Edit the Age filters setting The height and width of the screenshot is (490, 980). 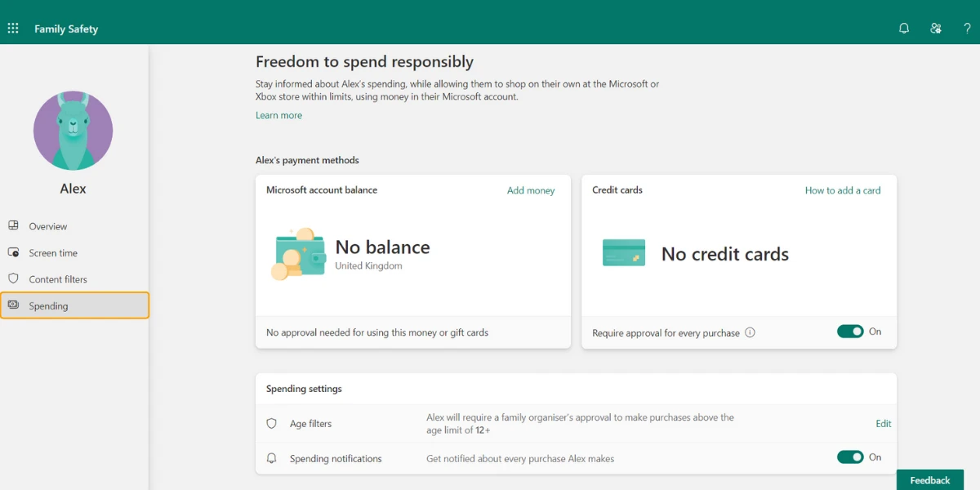[884, 424]
